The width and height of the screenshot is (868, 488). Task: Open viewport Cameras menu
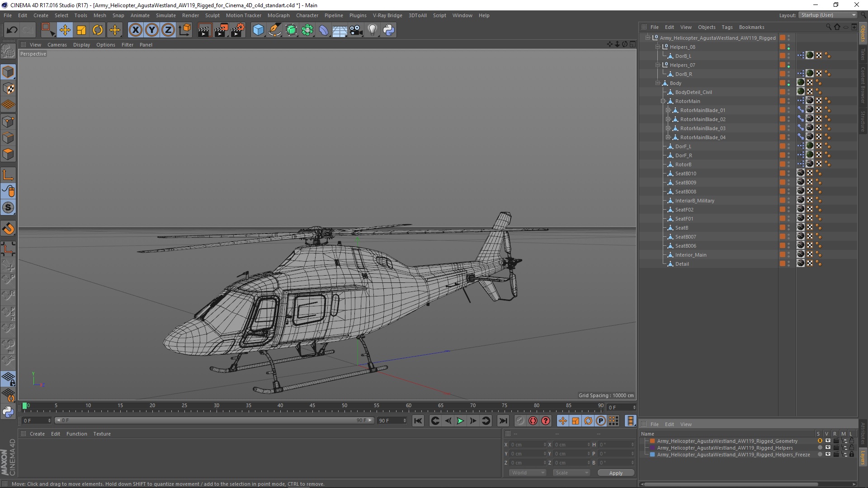pyautogui.click(x=57, y=45)
